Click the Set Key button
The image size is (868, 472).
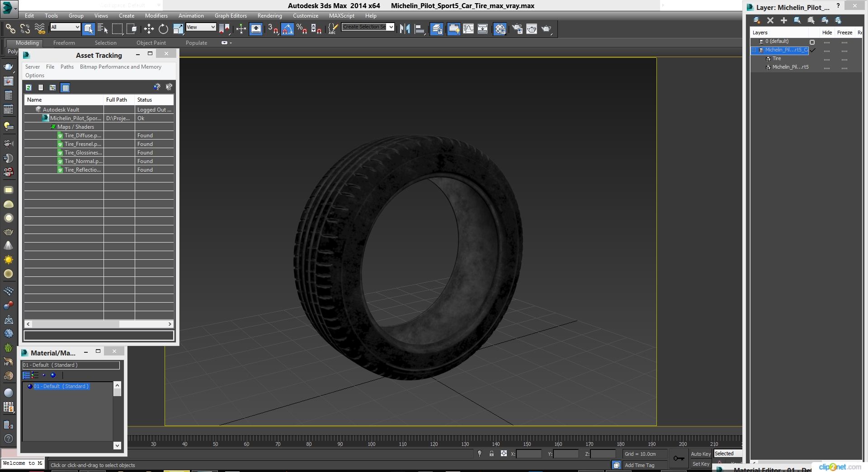coord(701,464)
